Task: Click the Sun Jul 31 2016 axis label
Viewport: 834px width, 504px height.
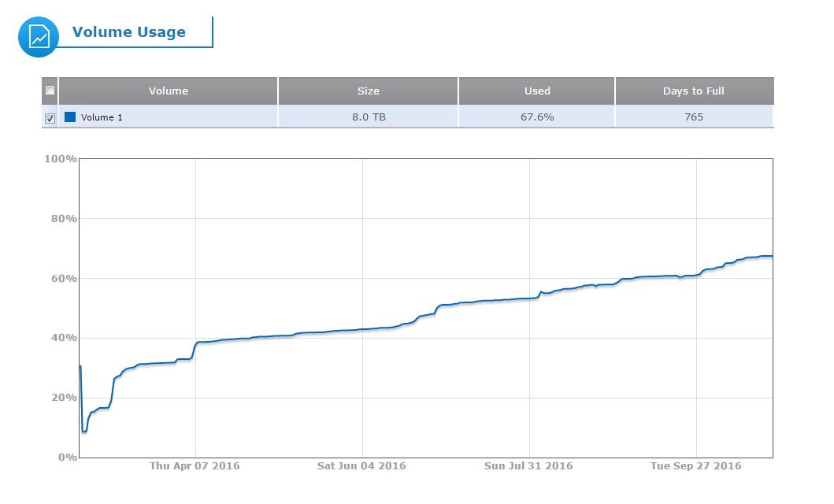Action: [x=528, y=466]
